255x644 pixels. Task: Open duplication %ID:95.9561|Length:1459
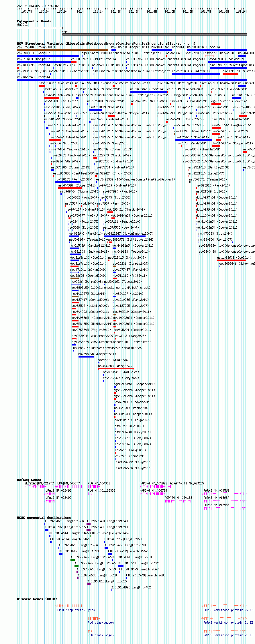click(x=109, y=533)
